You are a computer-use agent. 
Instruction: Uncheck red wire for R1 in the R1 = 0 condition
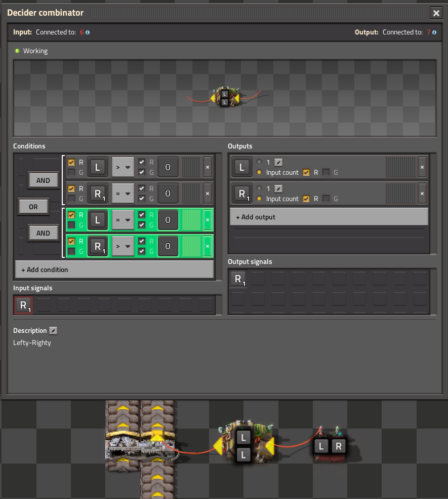coord(71,189)
